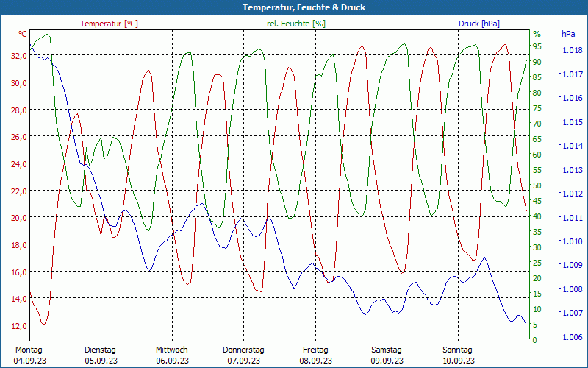Select the Sonntag 10.09.23 date marker
Screen dimensions: 588x368
(459, 355)
